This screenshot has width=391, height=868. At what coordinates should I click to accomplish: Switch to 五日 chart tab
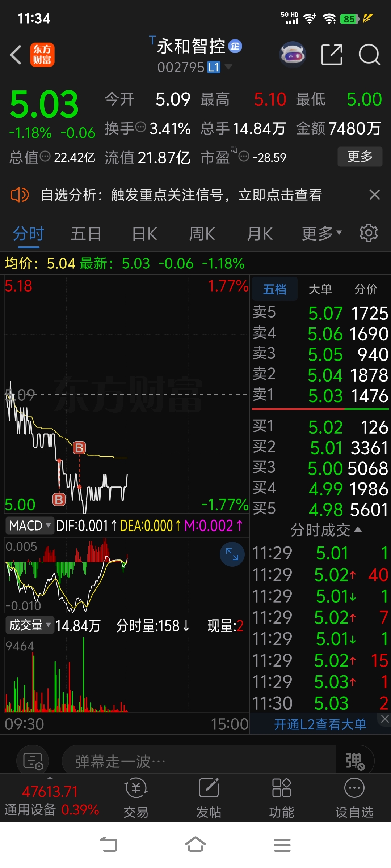(86, 233)
